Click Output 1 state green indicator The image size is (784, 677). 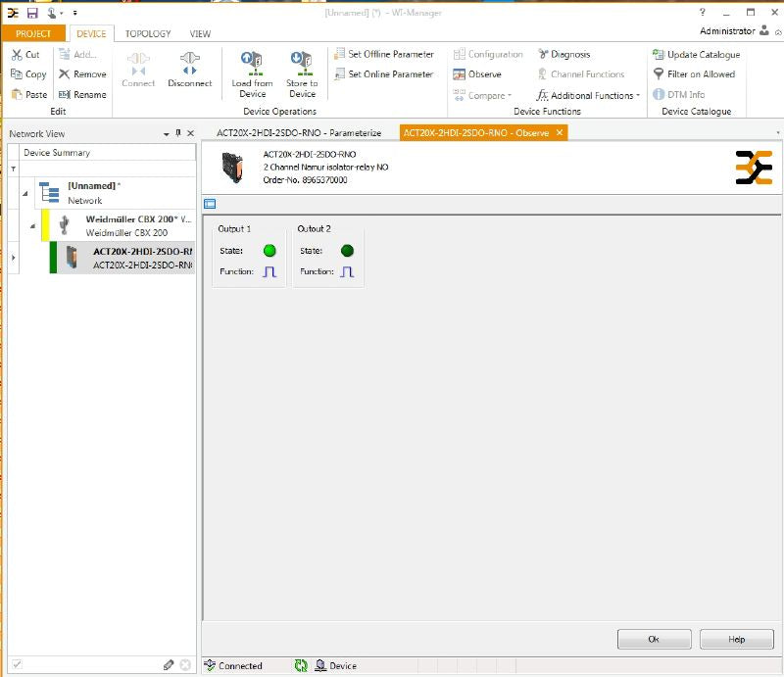[x=269, y=251]
